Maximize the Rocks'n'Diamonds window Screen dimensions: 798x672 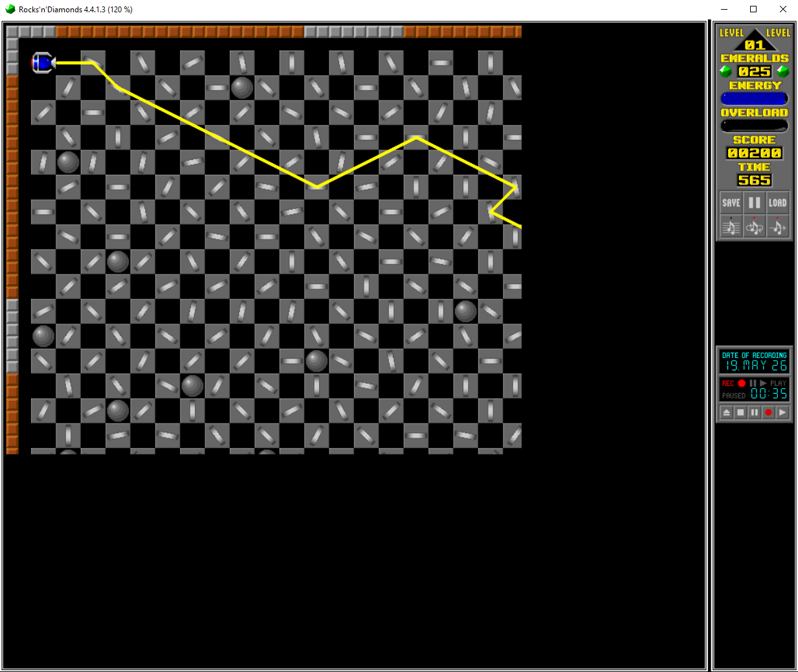coord(753,9)
